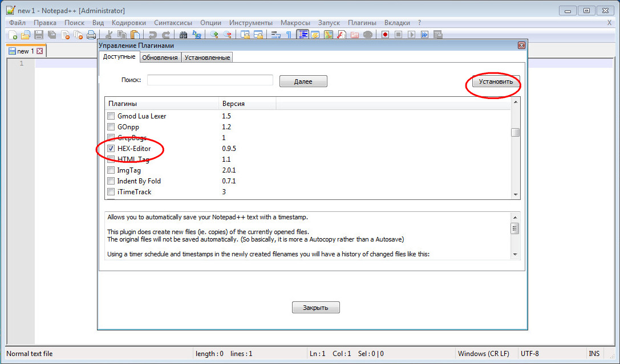This screenshot has height=364, width=620.
Task: Open the Правка menu
Action: pyautogui.click(x=45, y=23)
